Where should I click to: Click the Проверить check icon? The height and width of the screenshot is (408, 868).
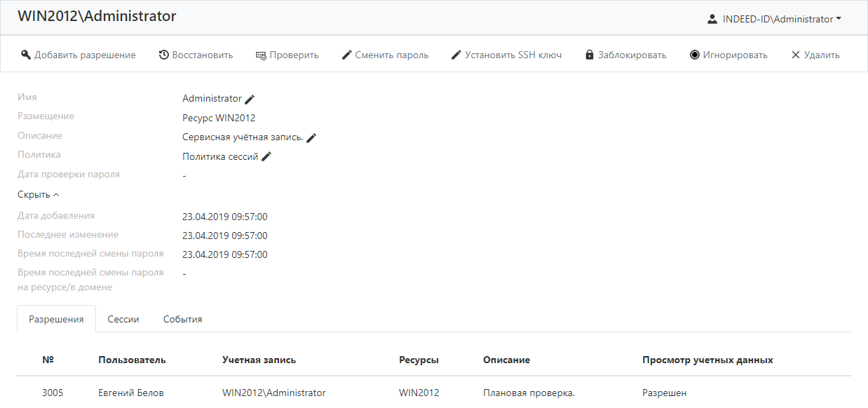(261, 55)
